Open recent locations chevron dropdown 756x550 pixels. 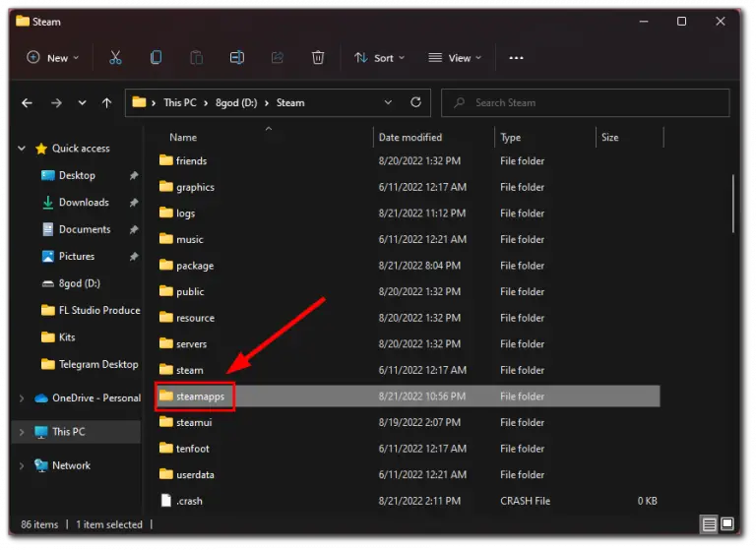(x=82, y=102)
